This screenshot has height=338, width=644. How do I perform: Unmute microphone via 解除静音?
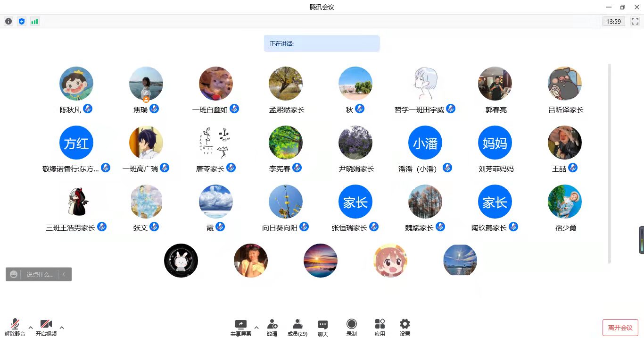15,327
